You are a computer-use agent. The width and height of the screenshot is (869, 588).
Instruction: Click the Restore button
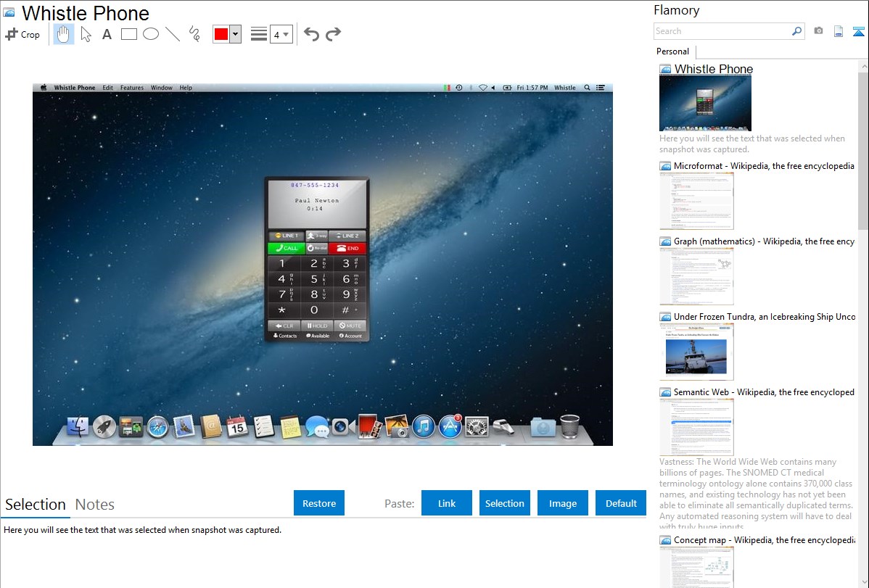[x=319, y=502]
